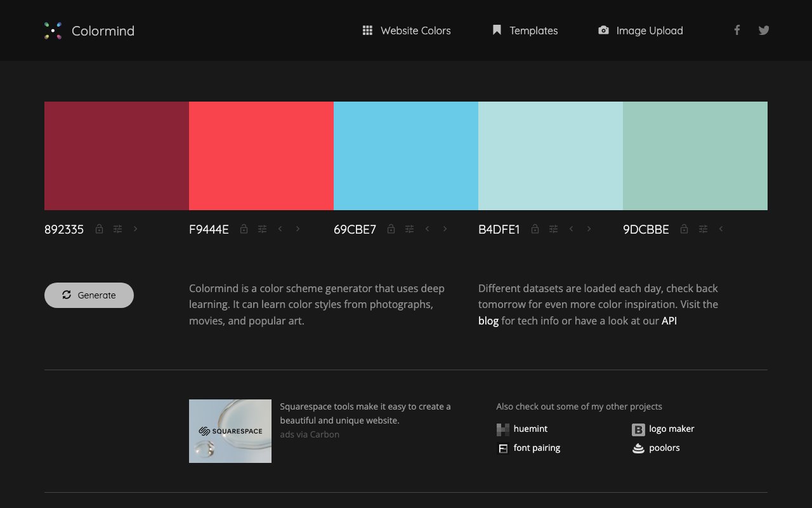This screenshot has height=508, width=812.
Task: Click the right chevron next to B4DFE1
Action: pos(589,229)
